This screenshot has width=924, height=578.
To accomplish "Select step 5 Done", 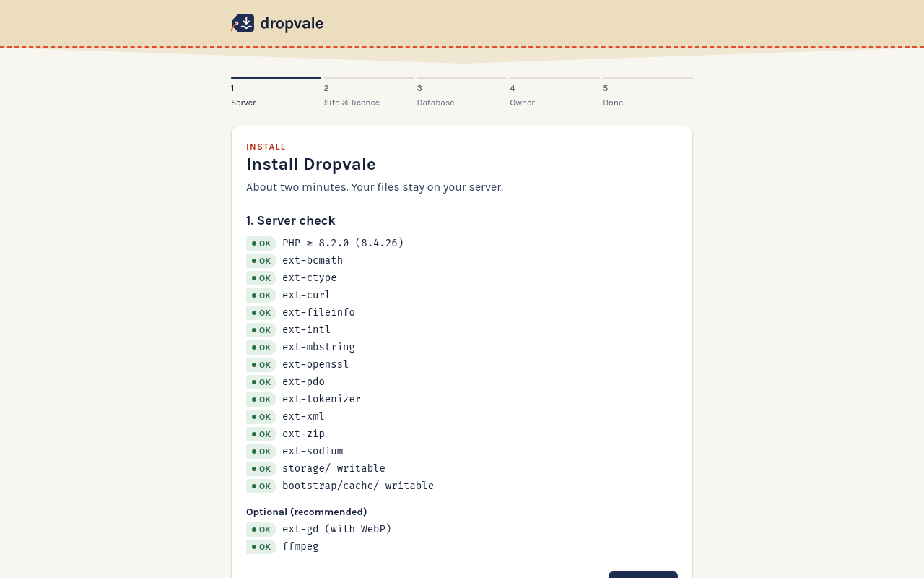I will point(648,92).
